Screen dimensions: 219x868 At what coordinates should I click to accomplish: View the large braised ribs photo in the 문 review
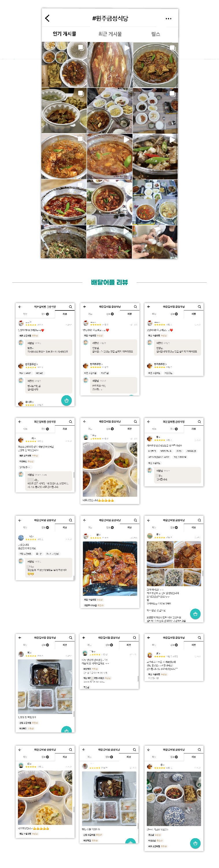pos(110,569)
